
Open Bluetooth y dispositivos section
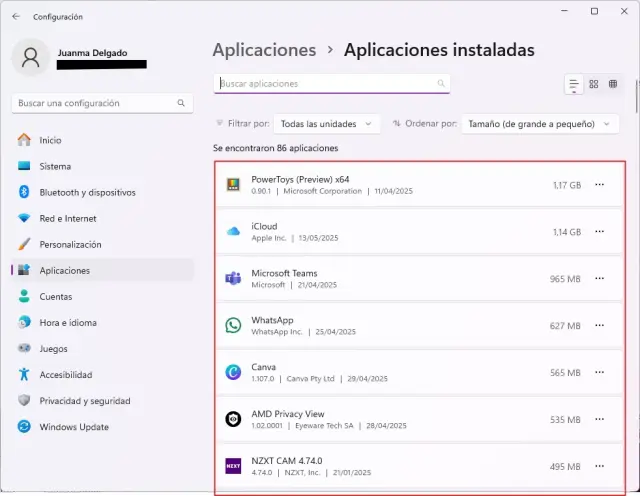click(87, 192)
